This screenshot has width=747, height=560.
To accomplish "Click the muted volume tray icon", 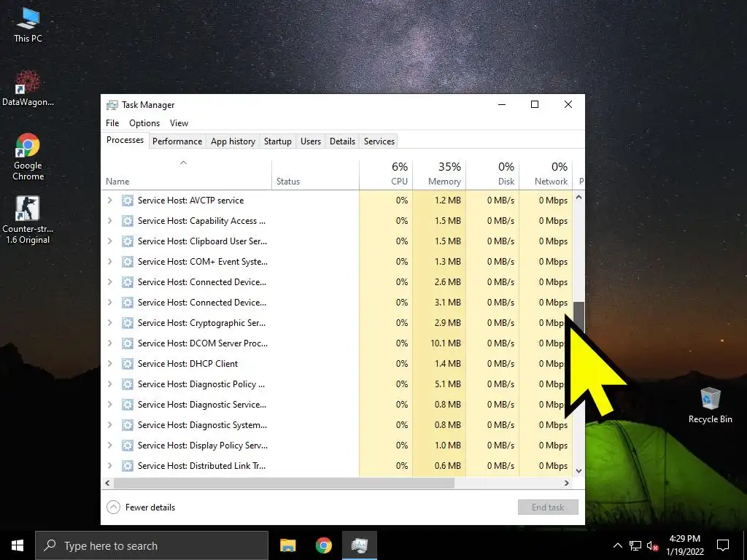I will click(653, 545).
